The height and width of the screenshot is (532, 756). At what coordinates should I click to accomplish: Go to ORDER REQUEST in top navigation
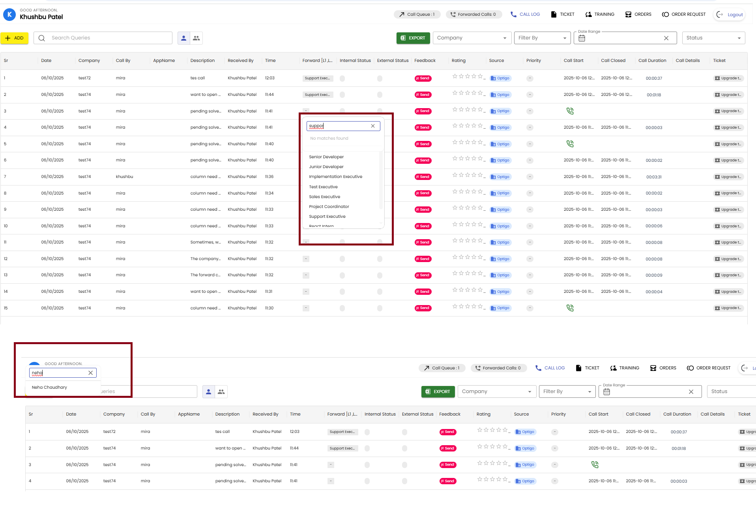(683, 15)
